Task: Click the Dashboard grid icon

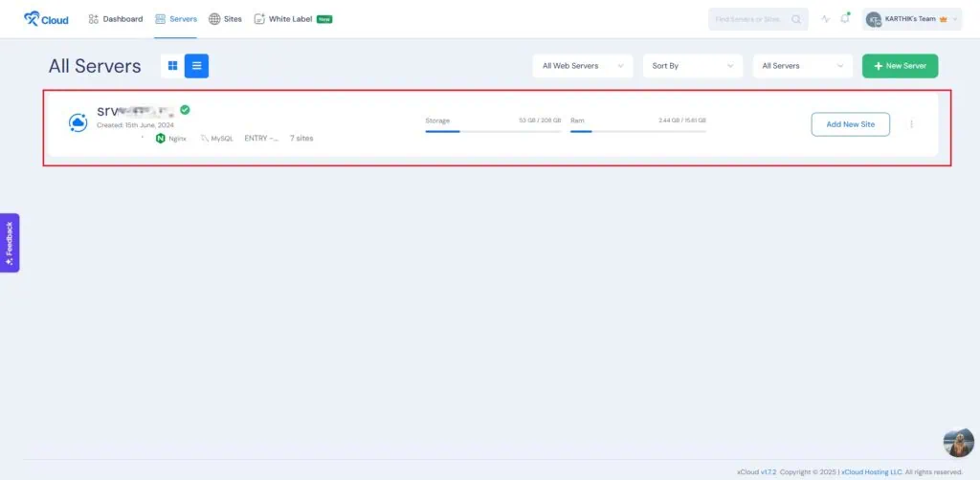Action: pos(94,19)
